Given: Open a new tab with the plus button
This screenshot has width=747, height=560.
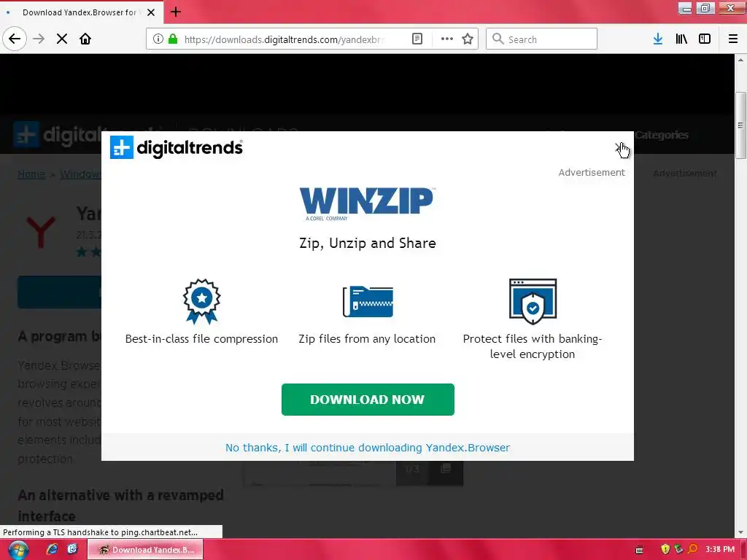Looking at the screenshot, I should (x=175, y=12).
